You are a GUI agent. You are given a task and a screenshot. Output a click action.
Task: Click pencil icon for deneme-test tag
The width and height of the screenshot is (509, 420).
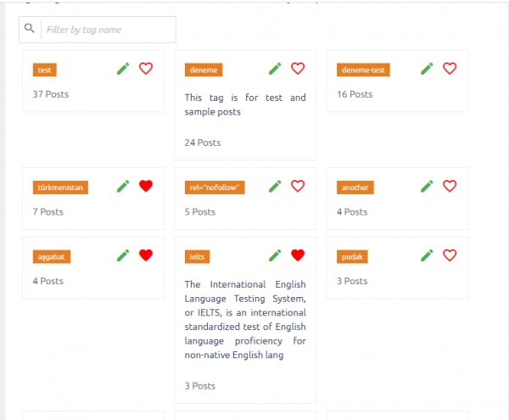pyautogui.click(x=427, y=69)
